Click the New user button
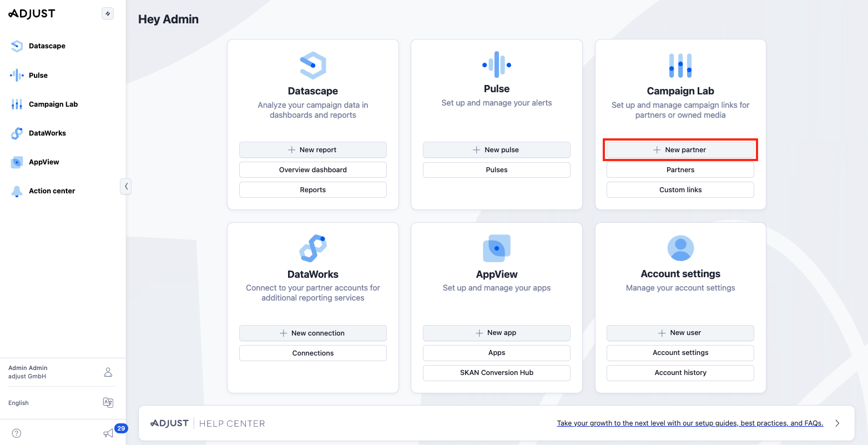Screen dimensions: 868x445 point(680,333)
